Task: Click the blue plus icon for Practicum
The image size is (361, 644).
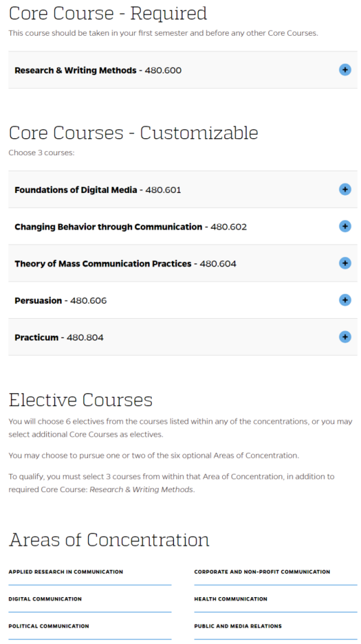Action: (x=345, y=337)
